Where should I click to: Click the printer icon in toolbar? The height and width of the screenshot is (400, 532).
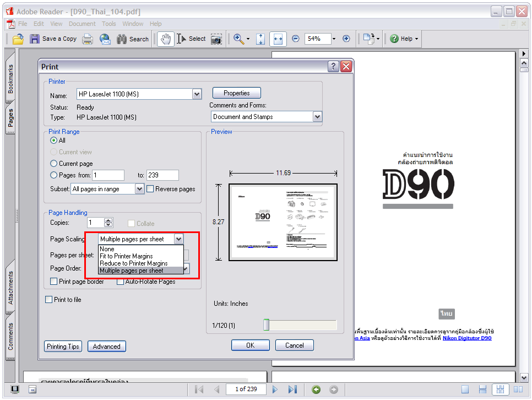(x=88, y=39)
